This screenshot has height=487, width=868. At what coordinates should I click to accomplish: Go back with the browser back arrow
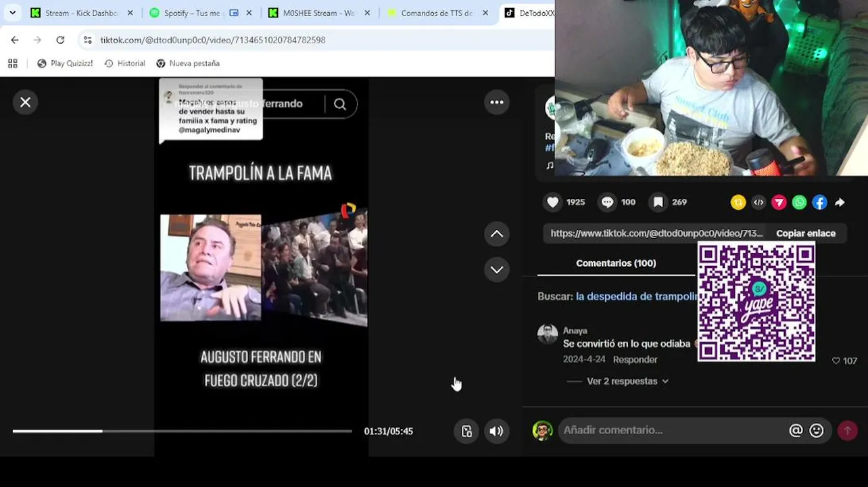[15, 40]
